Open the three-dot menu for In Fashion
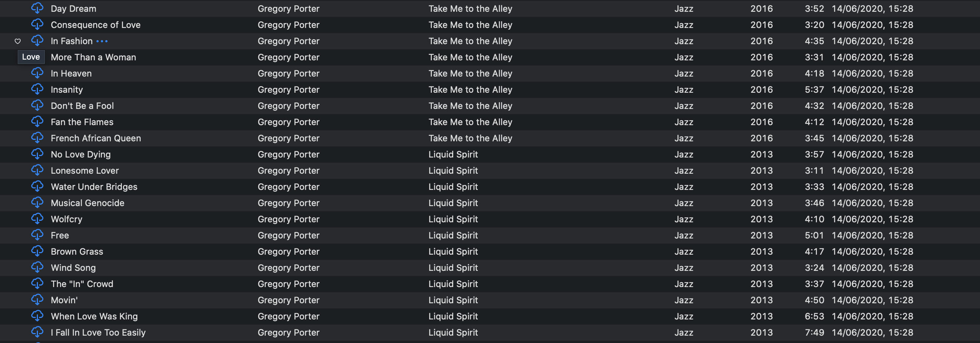 (x=102, y=41)
